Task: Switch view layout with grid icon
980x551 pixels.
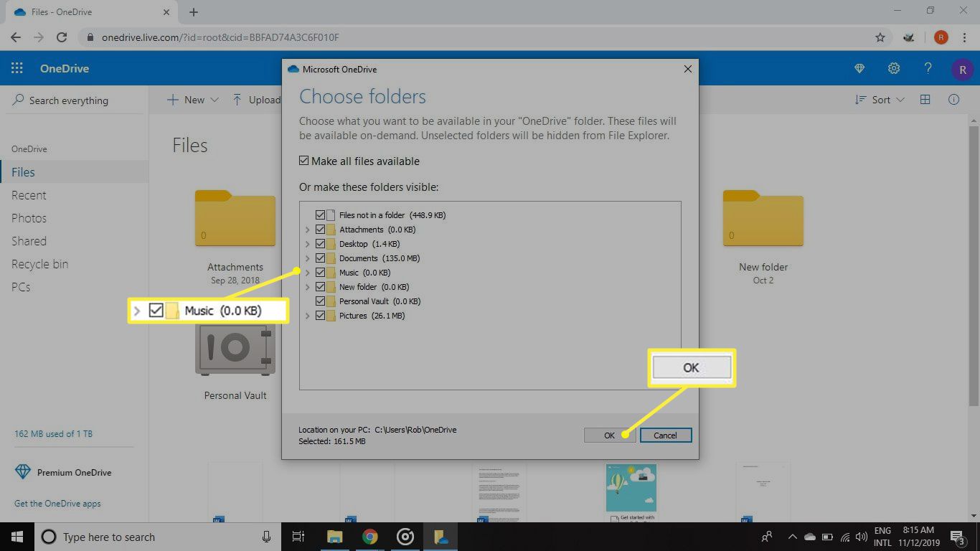Action: click(x=925, y=100)
